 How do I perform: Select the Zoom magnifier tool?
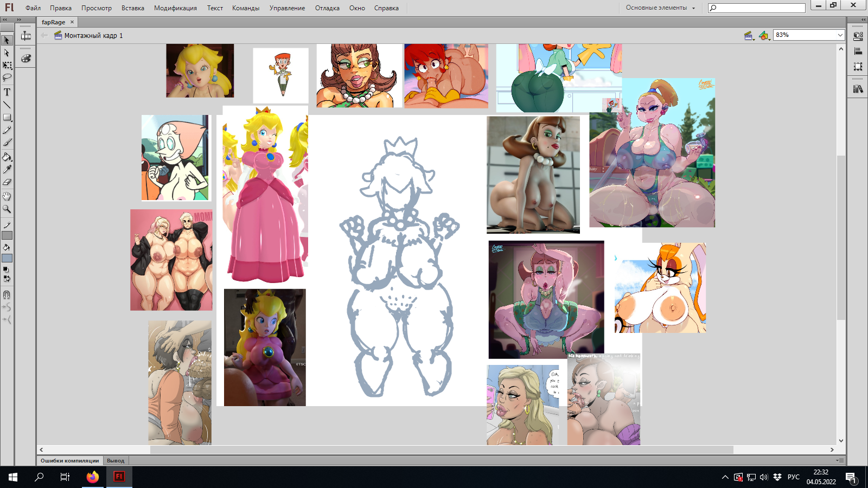[x=7, y=209]
